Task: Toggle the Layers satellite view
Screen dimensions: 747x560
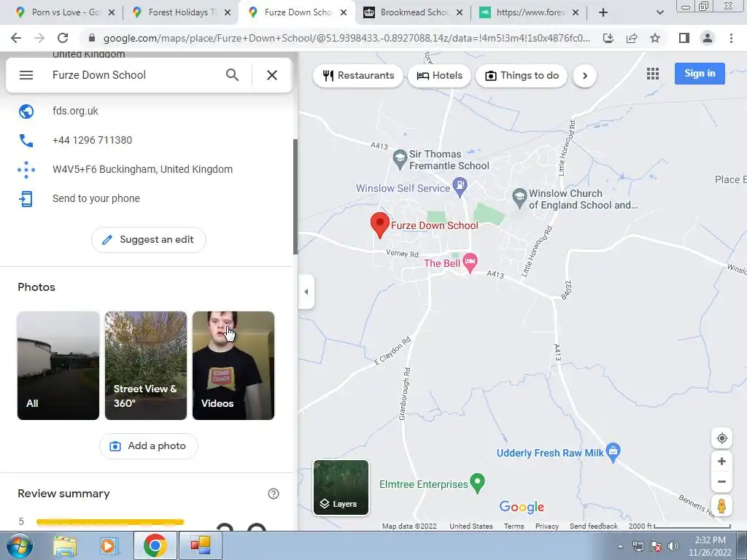Action: point(341,488)
